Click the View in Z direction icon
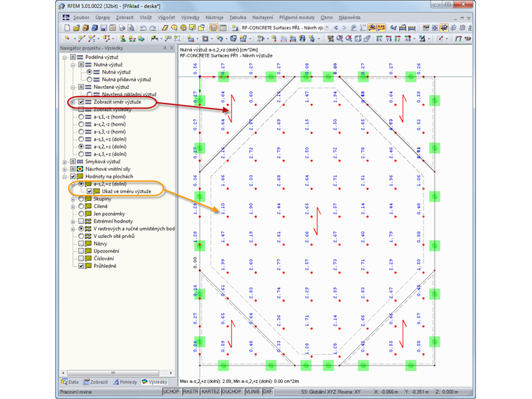Image resolution: width=532 pixels, height=399 pixels. pyautogui.click(x=398, y=38)
